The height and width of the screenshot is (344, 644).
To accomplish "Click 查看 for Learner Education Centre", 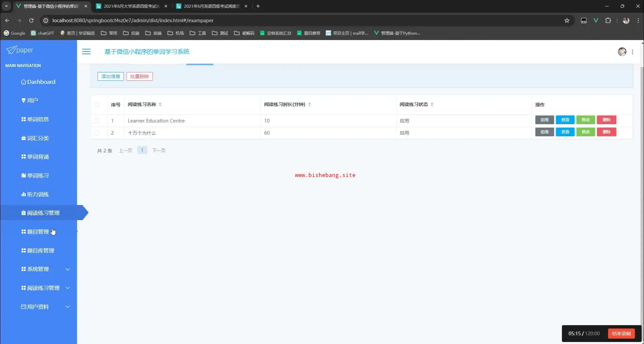I will pos(565,120).
